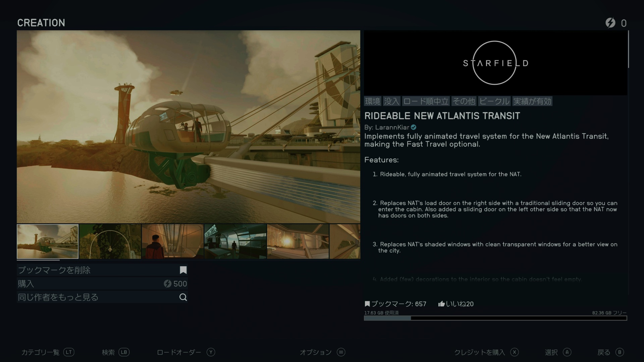Click the storage usage bar
The image size is (644, 362).
495,318
